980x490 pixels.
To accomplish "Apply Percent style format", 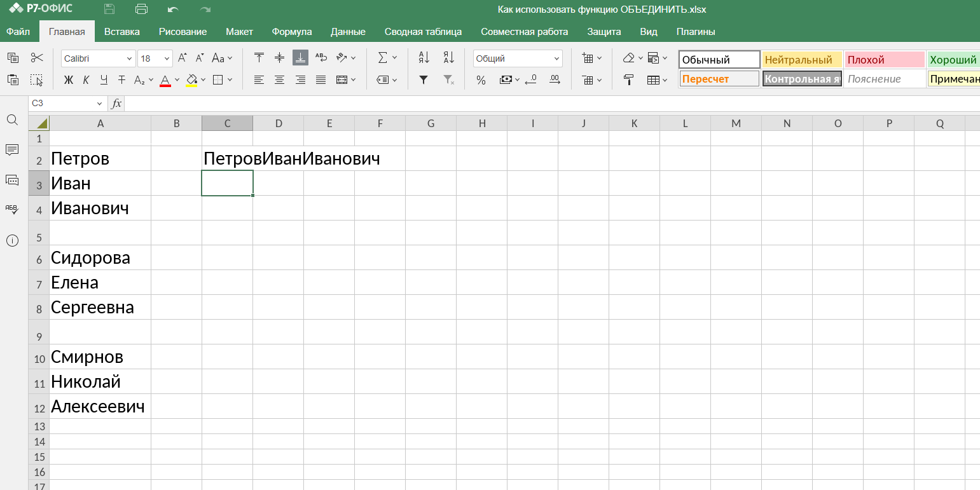I will pos(481,80).
